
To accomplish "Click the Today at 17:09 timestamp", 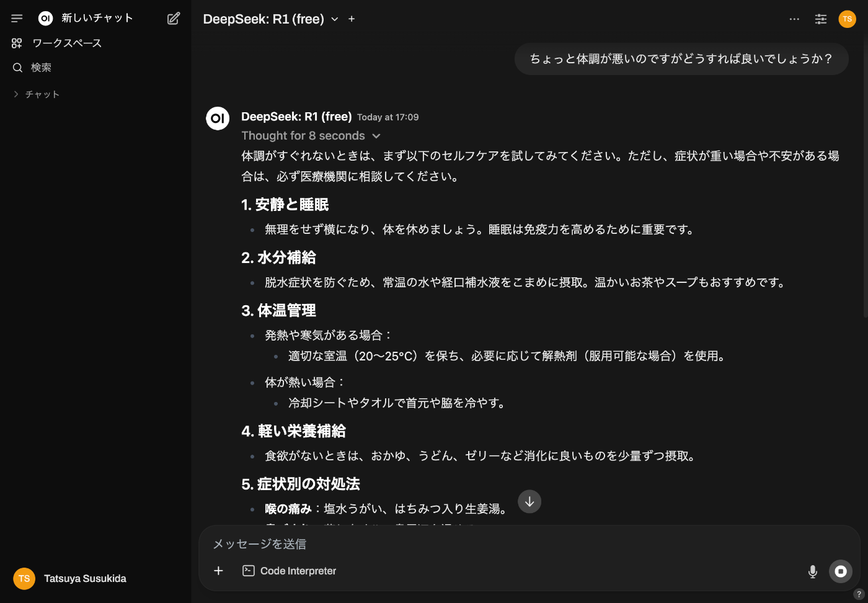I will point(387,117).
